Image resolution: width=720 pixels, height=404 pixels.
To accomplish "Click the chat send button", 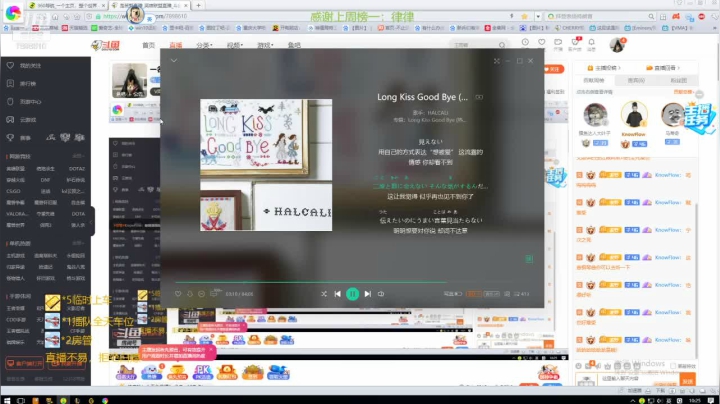I will click(687, 381).
